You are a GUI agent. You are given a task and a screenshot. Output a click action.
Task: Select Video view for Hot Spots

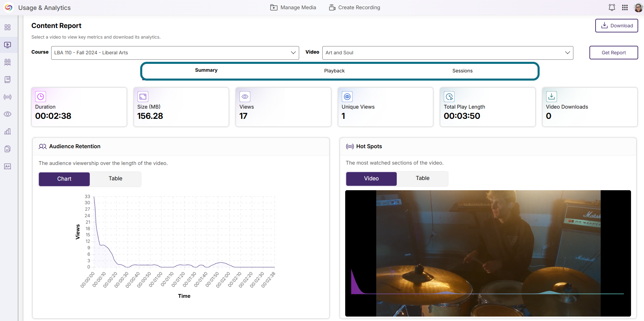pos(371,179)
